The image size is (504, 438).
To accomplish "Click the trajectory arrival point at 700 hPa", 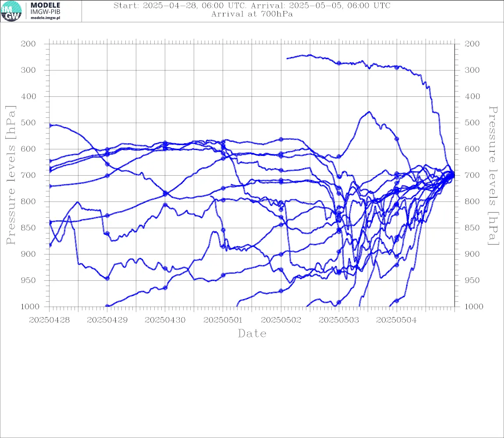I will [454, 175].
